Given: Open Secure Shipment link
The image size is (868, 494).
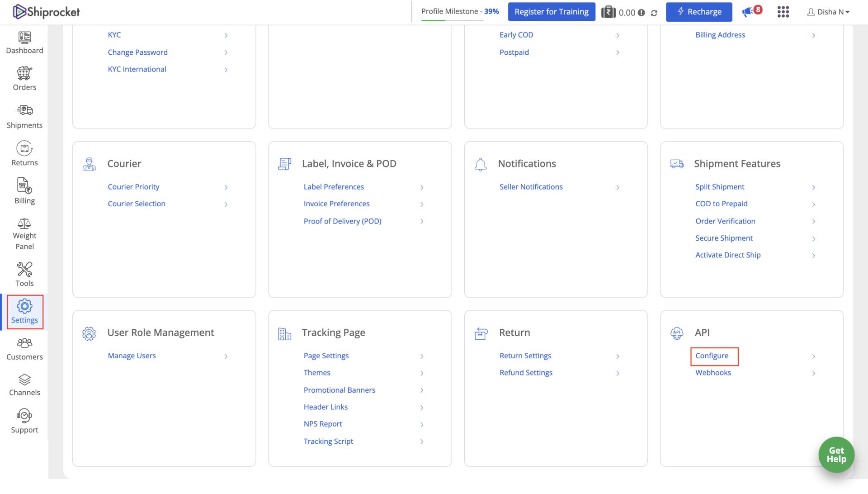Looking at the screenshot, I should [x=724, y=238].
